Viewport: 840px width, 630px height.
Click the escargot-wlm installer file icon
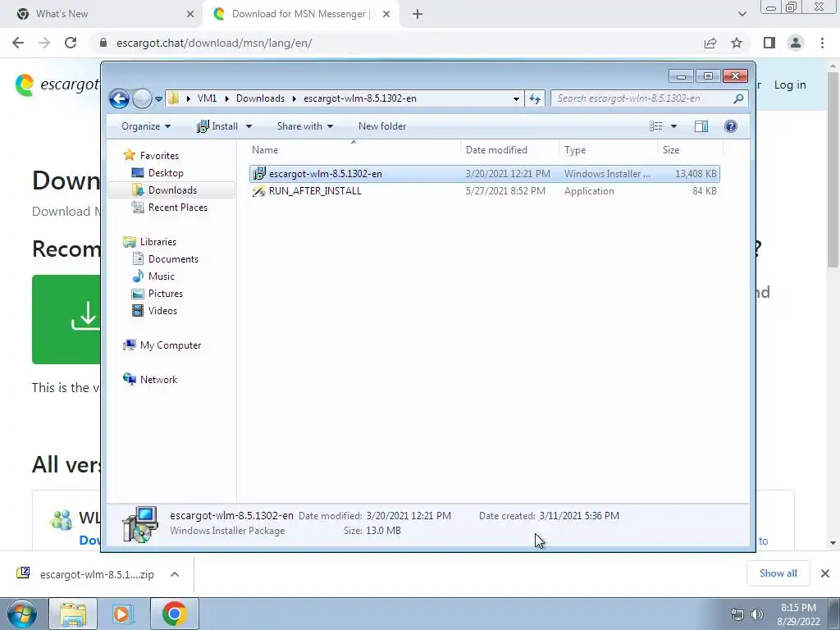[x=258, y=174]
